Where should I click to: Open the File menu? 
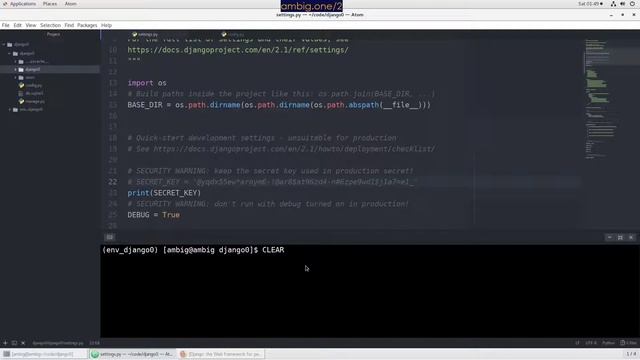[x=6, y=25]
